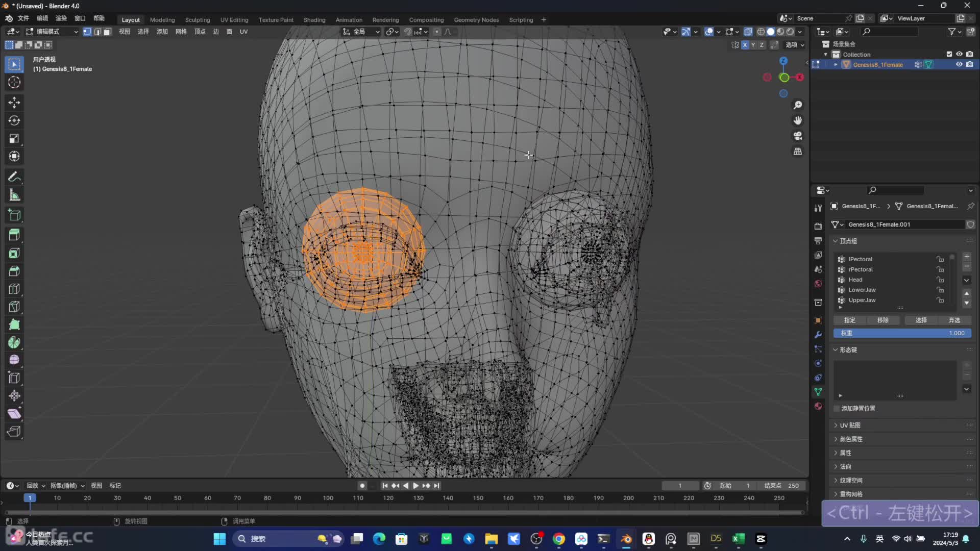The height and width of the screenshot is (551, 980).
Task: Click the viewport zoom magnifier icon
Action: pos(797,105)
